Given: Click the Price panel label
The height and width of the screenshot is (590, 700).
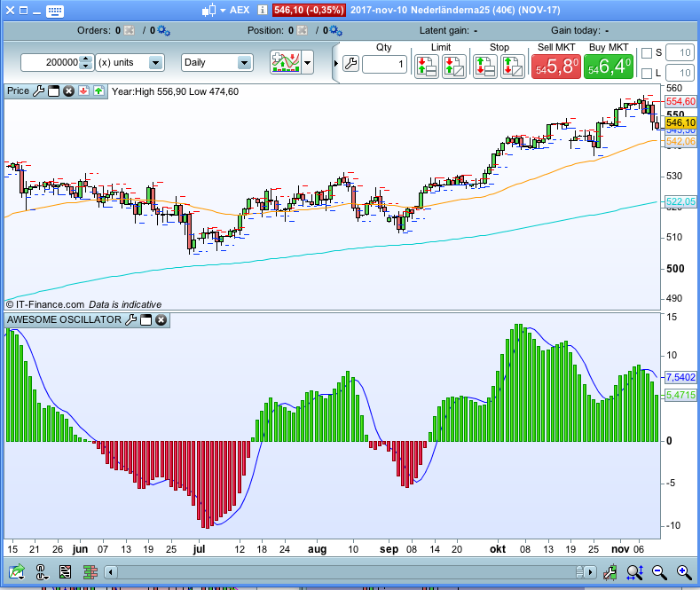Looking at the screenshot, I should click(18, 90).
